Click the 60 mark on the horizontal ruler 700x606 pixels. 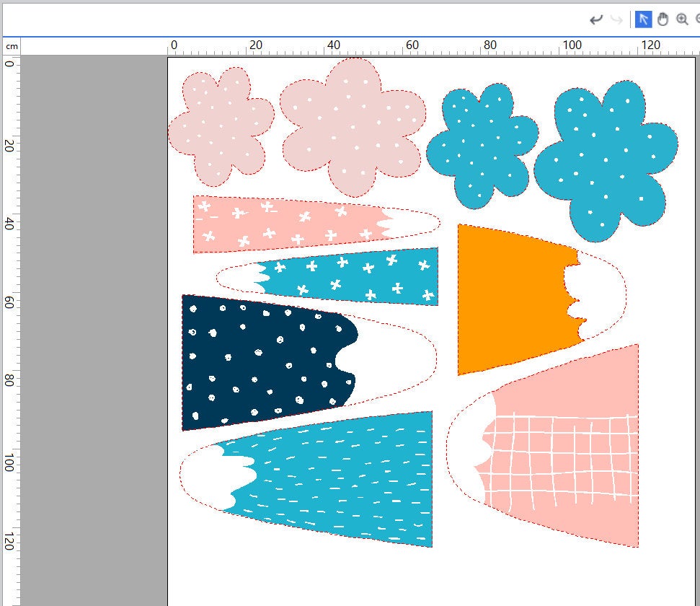[412, 45]
